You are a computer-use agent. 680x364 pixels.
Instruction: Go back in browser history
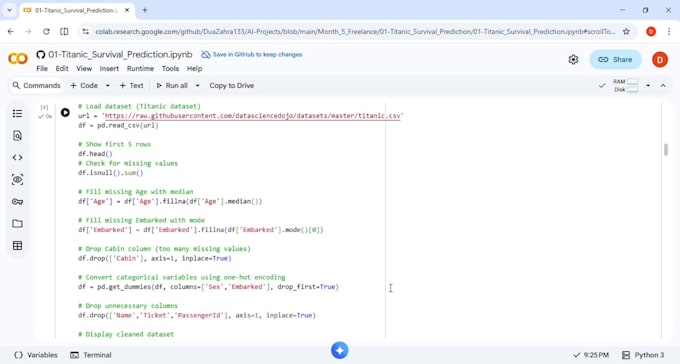(11, 32)
